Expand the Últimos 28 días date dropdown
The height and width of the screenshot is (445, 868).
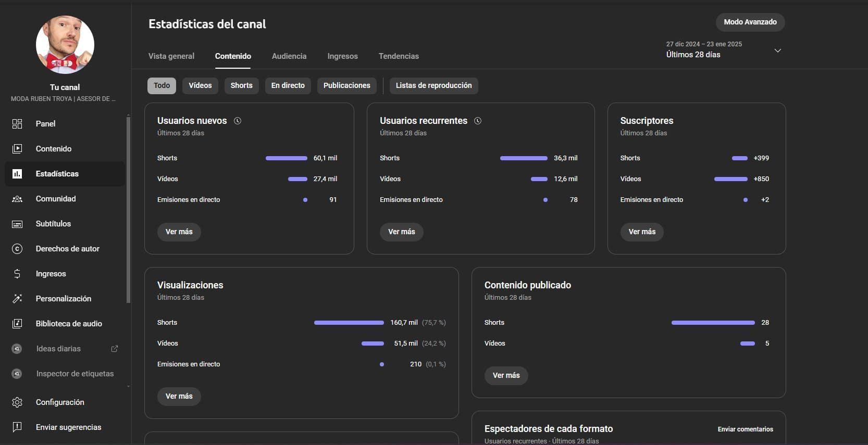coord(777,50)
